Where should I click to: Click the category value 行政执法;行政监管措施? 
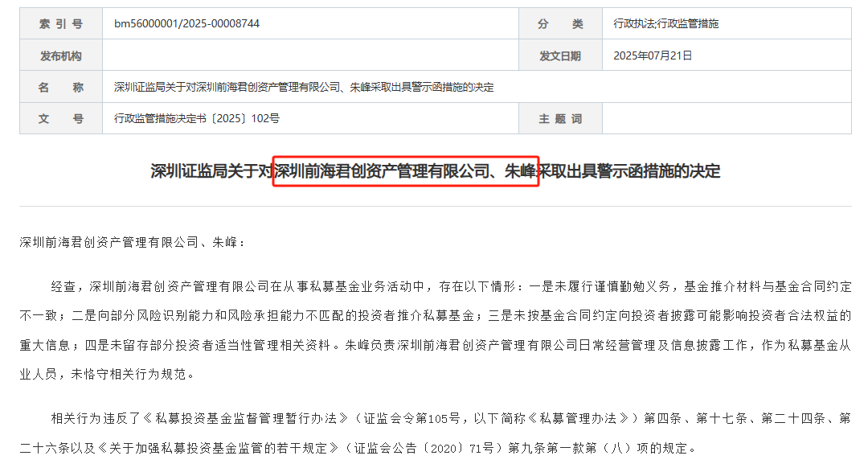(x=666, y=24)
